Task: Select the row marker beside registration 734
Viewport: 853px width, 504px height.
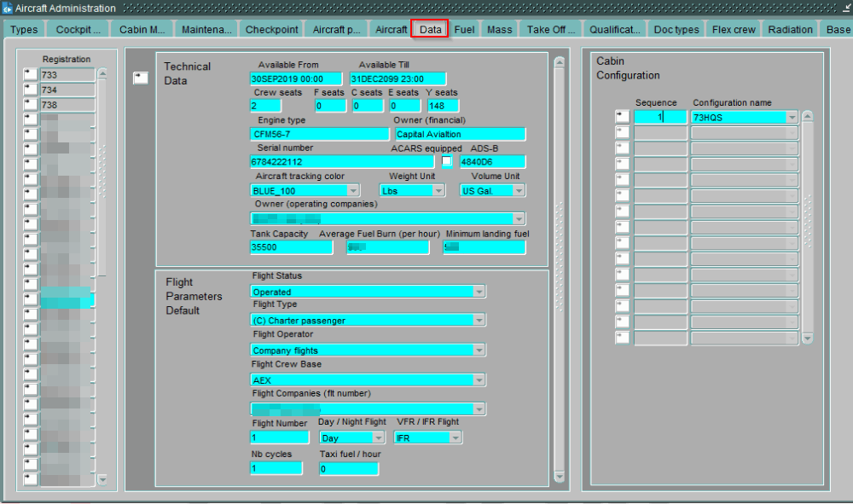Action: coord(31,90)
